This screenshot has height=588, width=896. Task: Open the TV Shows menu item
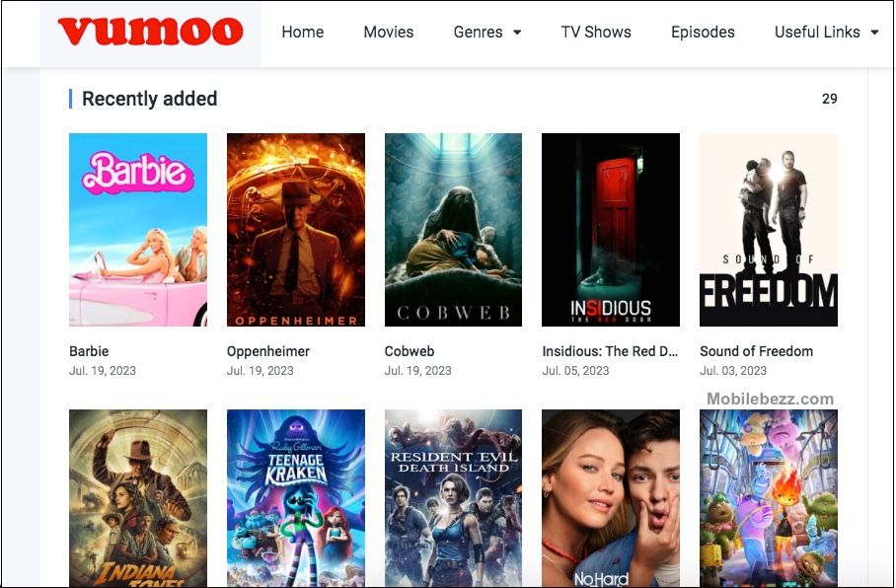pyautogui.click(x=596, y=32)
